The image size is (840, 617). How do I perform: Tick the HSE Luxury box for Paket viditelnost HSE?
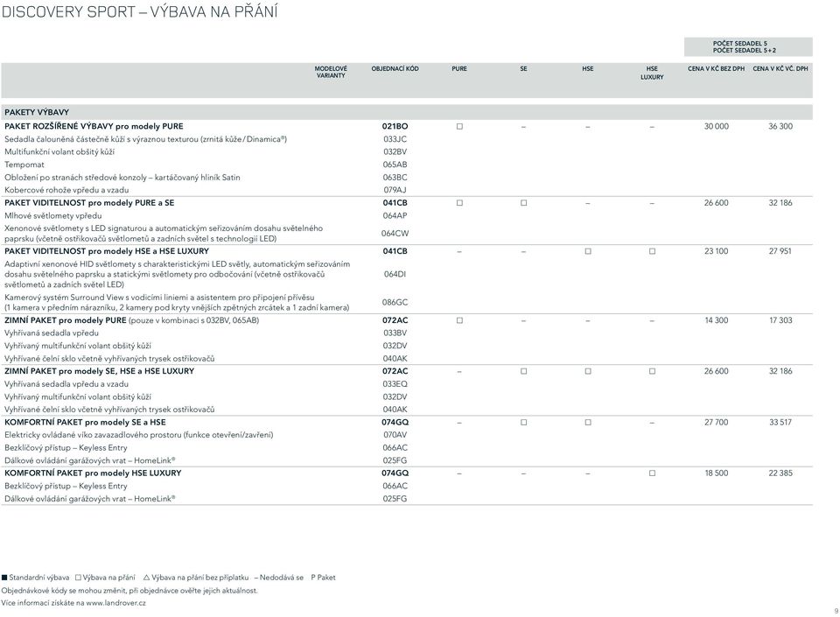point(652,251)
